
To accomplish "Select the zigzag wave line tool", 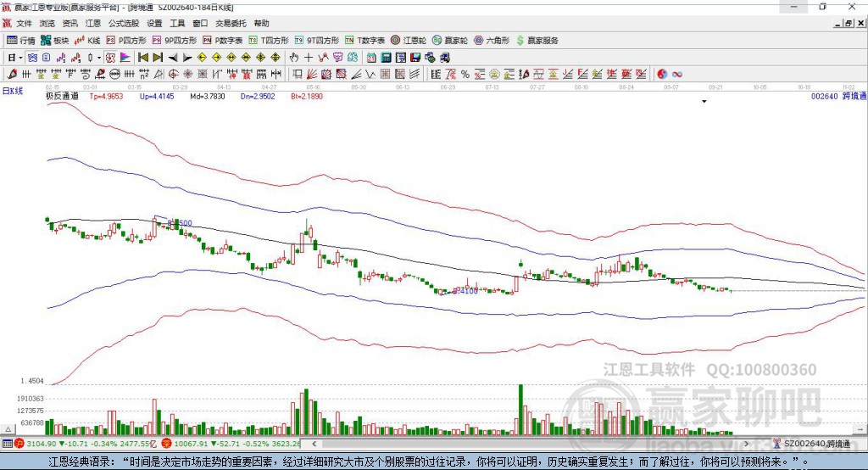I will click(x=370, y=75).
